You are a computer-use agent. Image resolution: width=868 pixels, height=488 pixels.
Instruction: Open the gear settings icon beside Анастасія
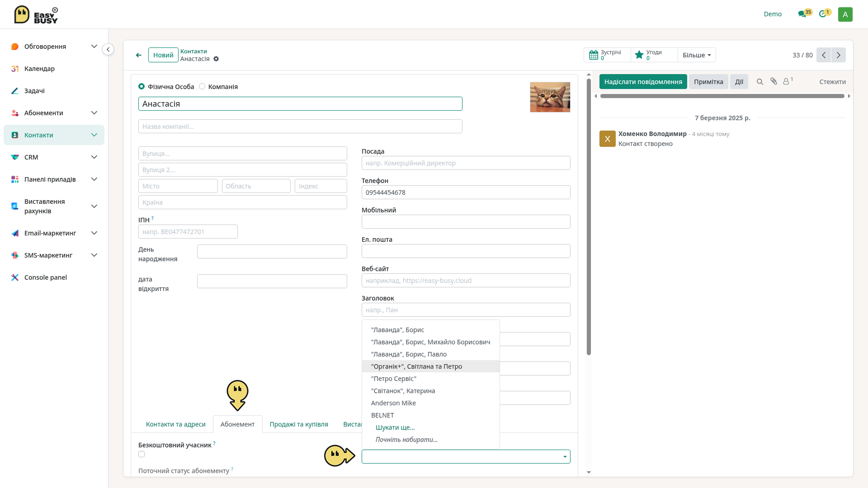(x=216, y=59)
